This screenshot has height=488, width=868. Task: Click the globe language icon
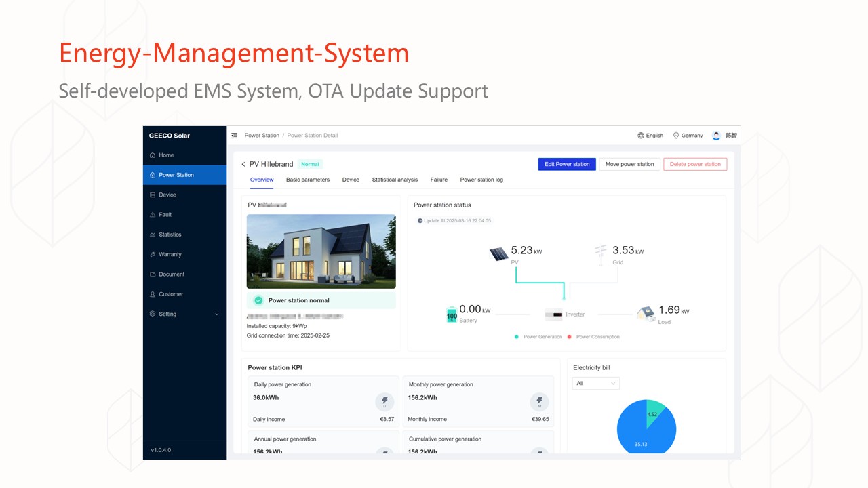(641, 136)
